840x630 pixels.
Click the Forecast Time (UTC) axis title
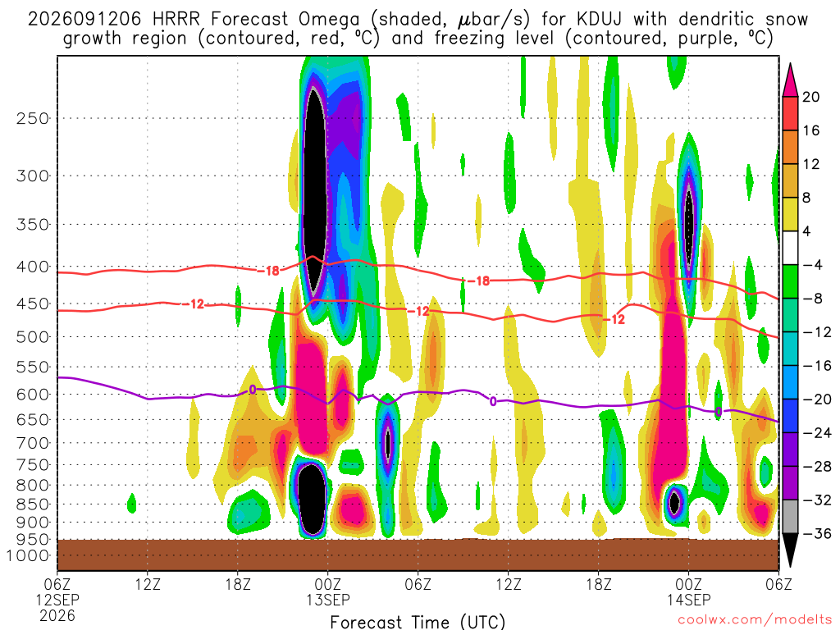click(x=418, y=622)
